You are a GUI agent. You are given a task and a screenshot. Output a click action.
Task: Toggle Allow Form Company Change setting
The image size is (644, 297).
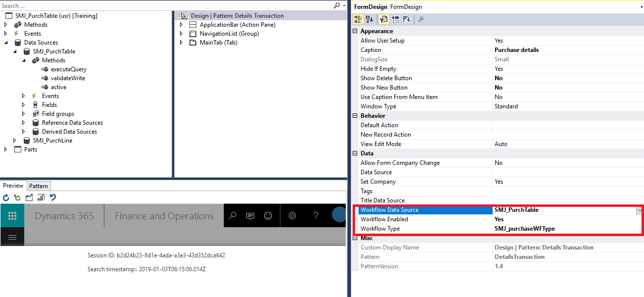[x=500, y=162]
